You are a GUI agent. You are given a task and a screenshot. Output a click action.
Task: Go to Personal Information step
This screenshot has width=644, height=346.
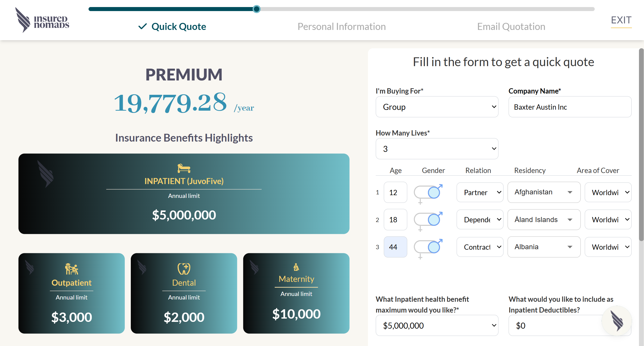pos(341,27)
